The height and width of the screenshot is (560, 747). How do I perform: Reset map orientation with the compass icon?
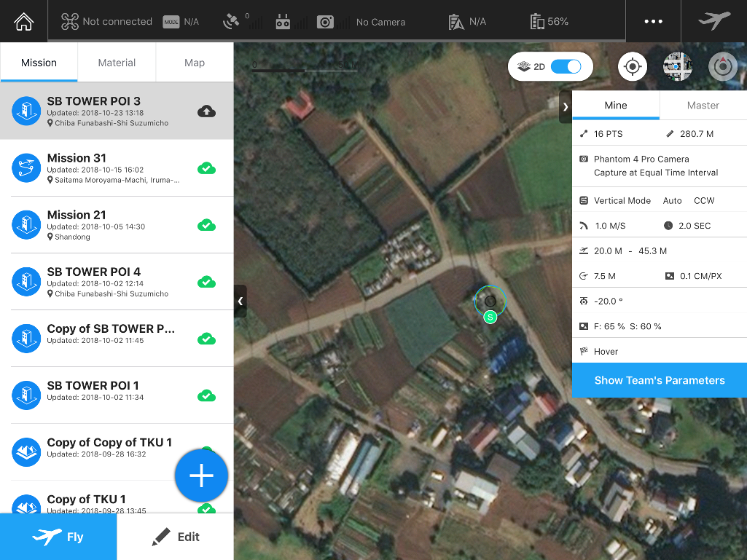[722, 66]
